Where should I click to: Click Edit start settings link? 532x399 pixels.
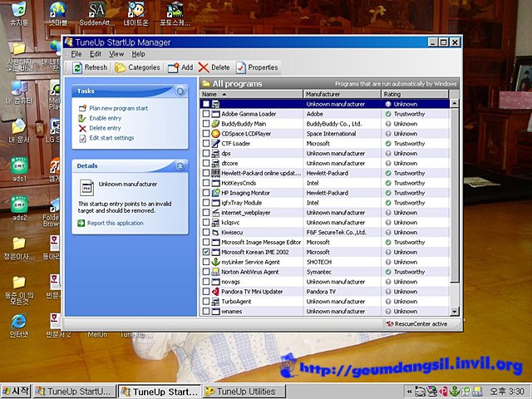click(111, 138)
